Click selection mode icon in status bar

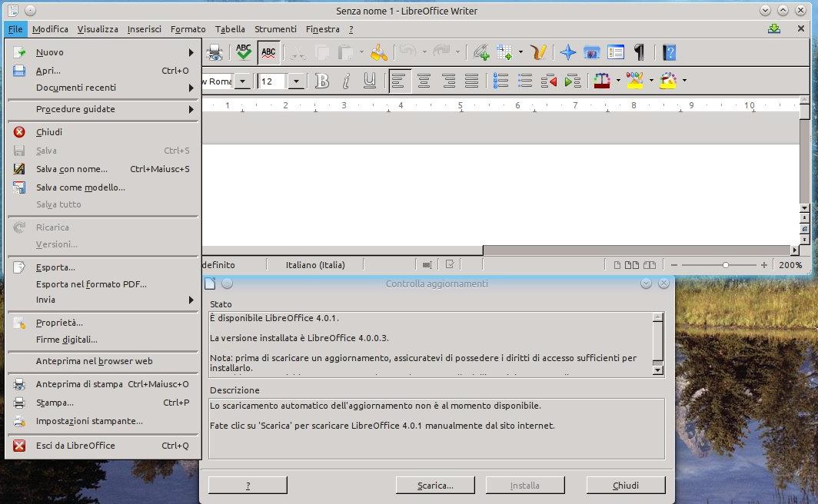427,265
